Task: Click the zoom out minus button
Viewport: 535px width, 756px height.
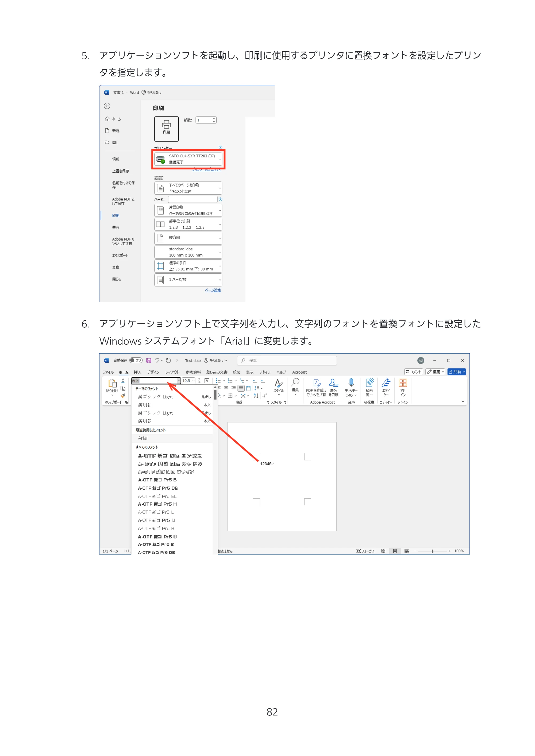Action: (x=415, y=551)
